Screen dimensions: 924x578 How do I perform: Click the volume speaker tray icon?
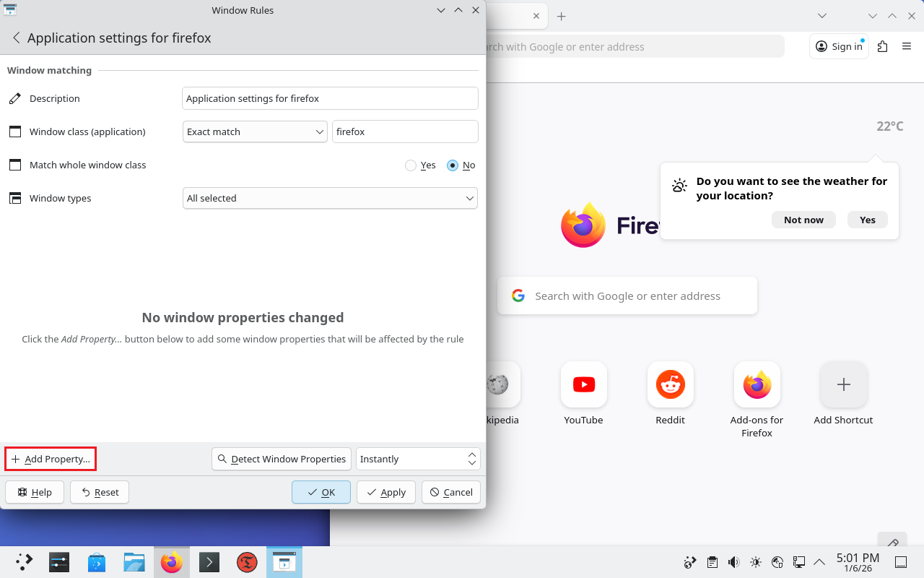[733, 562]
